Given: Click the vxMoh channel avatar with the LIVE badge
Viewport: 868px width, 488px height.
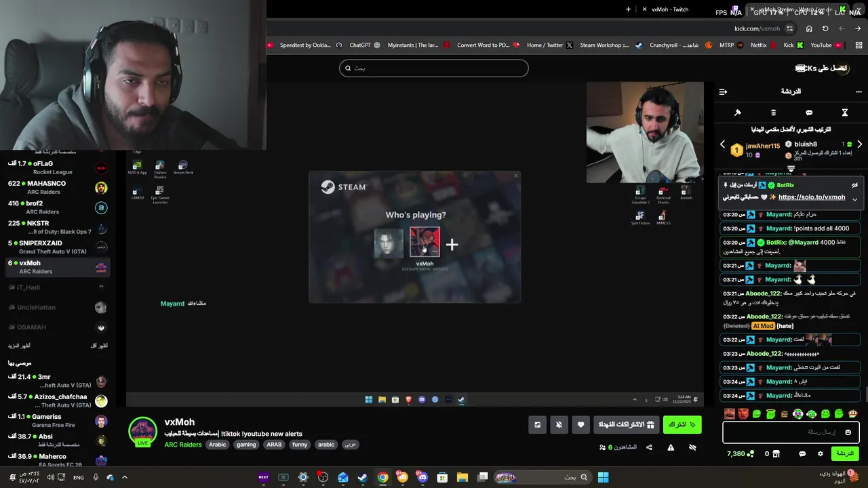Looking at the screenshot, I should click(142, 432).
